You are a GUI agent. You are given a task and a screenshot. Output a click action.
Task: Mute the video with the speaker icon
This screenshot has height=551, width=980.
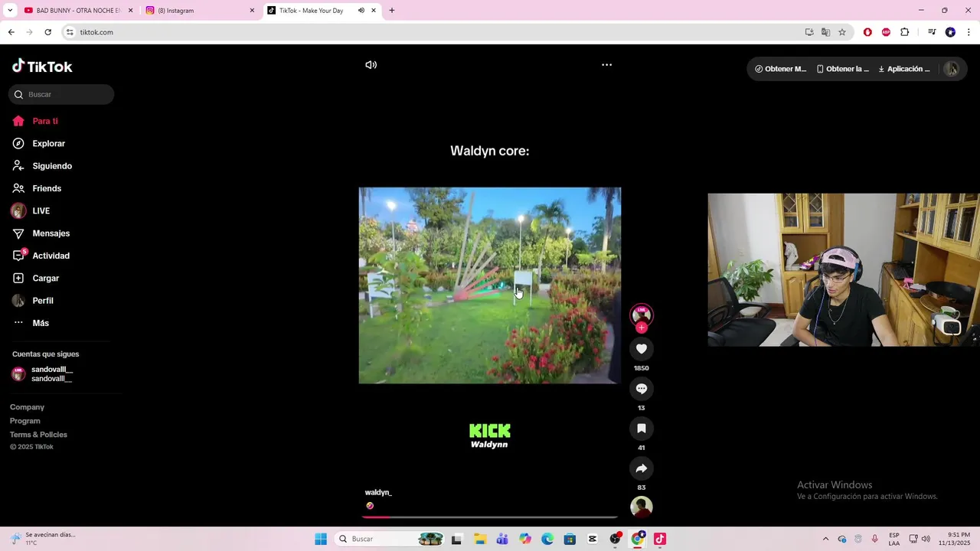coord(371,65)
